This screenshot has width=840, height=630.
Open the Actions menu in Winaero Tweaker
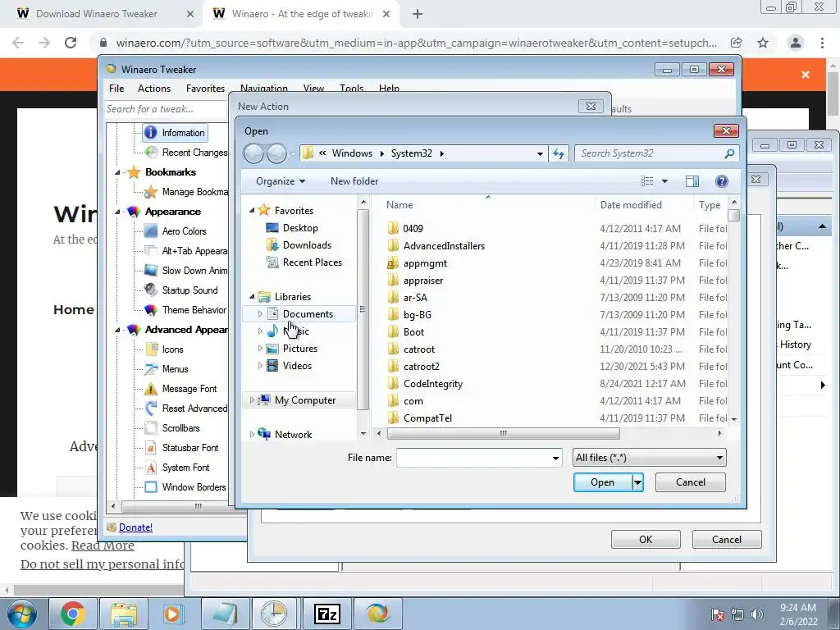[153, 89]
